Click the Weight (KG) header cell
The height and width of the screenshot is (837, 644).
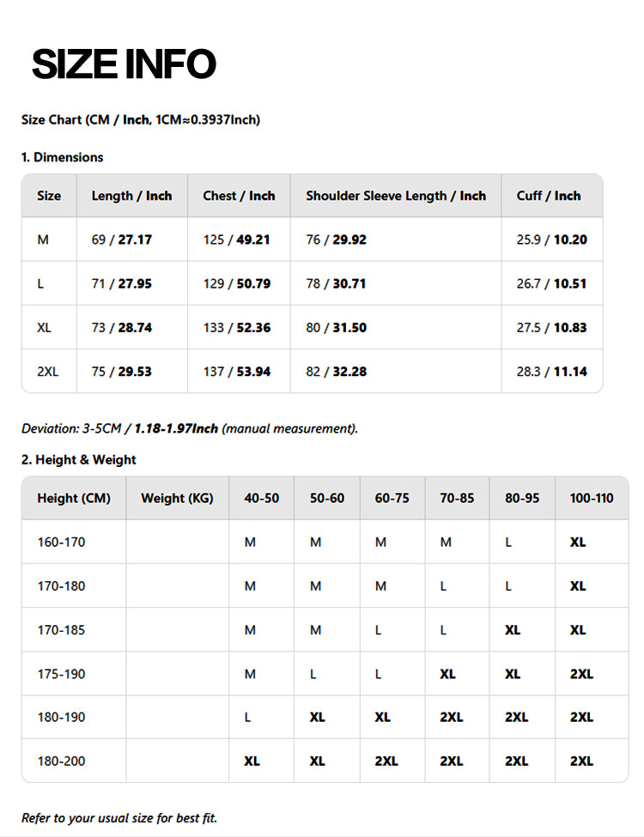(177, 498)
